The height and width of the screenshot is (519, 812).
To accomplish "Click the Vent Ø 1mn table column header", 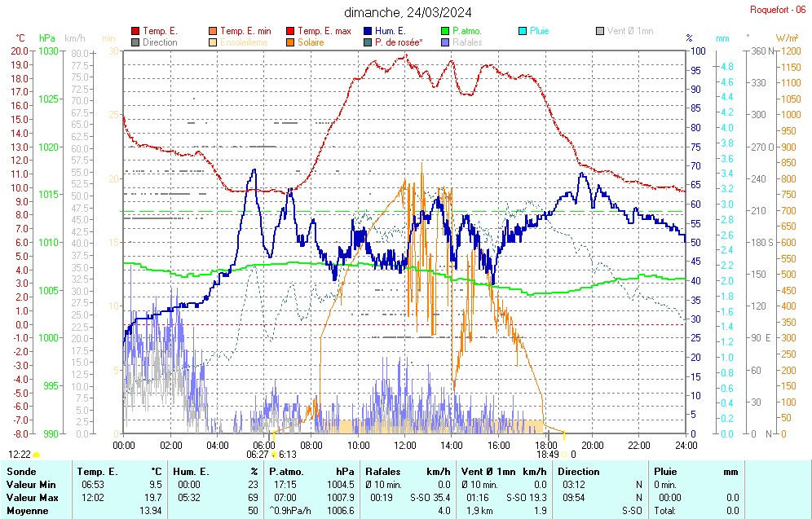I will pyautogui.click(x=488, y=472).
